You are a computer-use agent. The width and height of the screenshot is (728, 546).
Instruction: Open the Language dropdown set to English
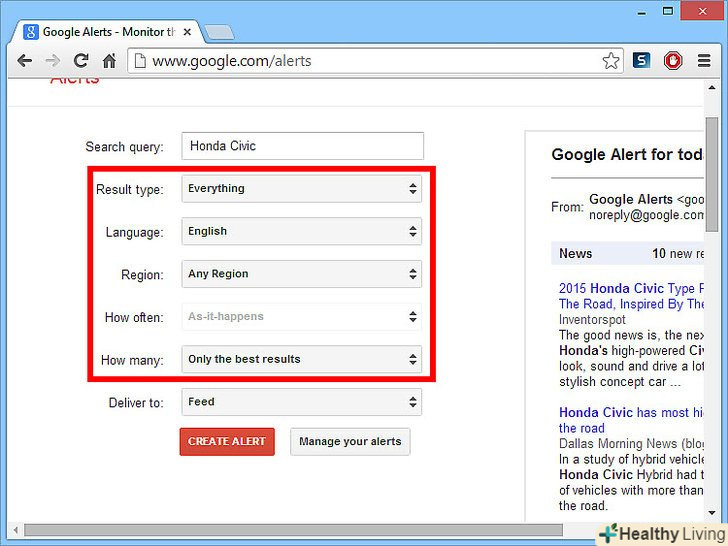(301, 231)
